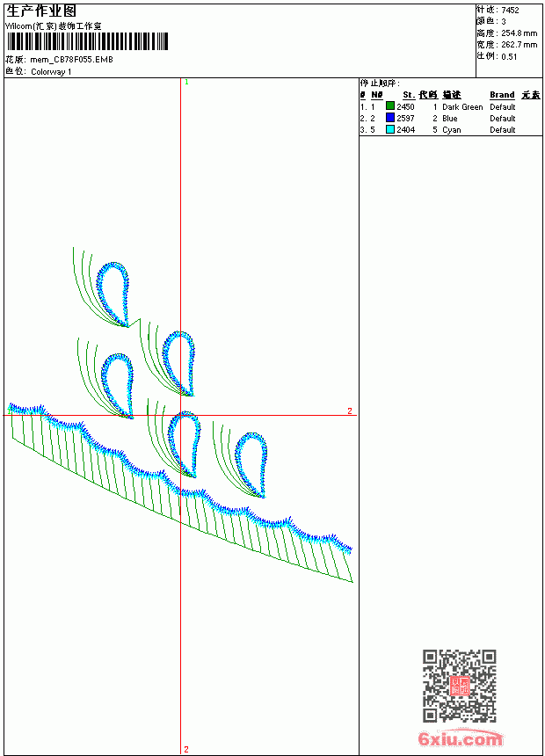The width and height of the screenshot is (545, 756).
Task: Click the Colorway 1 label
Action: (51, 72)
